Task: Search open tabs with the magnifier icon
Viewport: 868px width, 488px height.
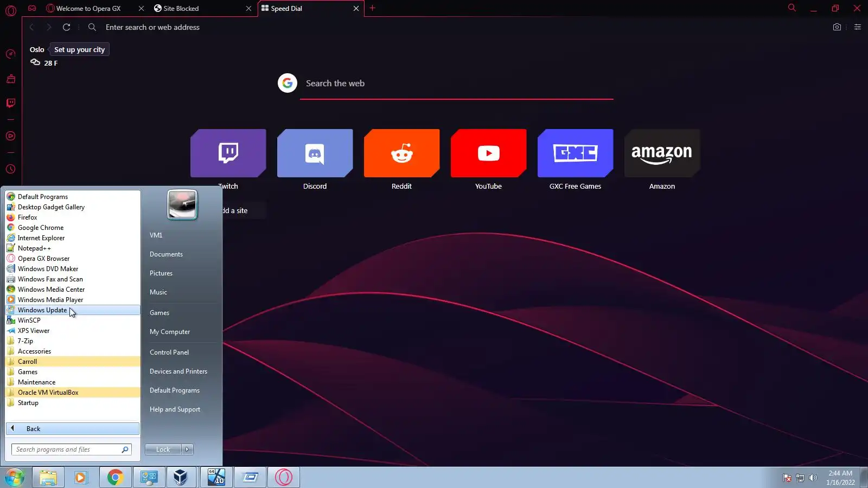Action: coord(792,8)
